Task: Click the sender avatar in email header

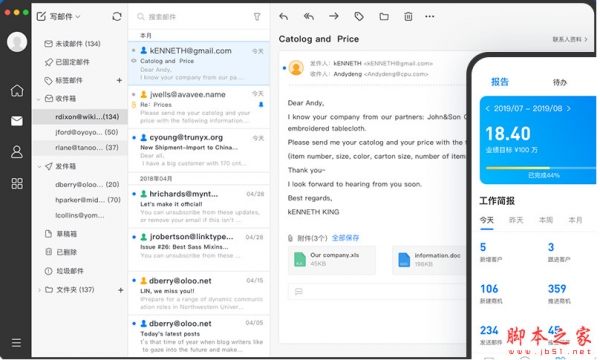Action: click(296, 68)
